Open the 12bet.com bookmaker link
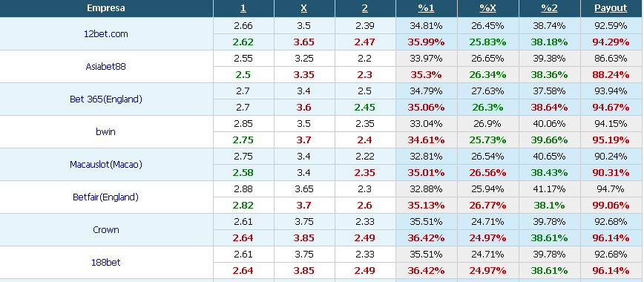The width and height of the screenshot is (644, 282). point(106,34)
